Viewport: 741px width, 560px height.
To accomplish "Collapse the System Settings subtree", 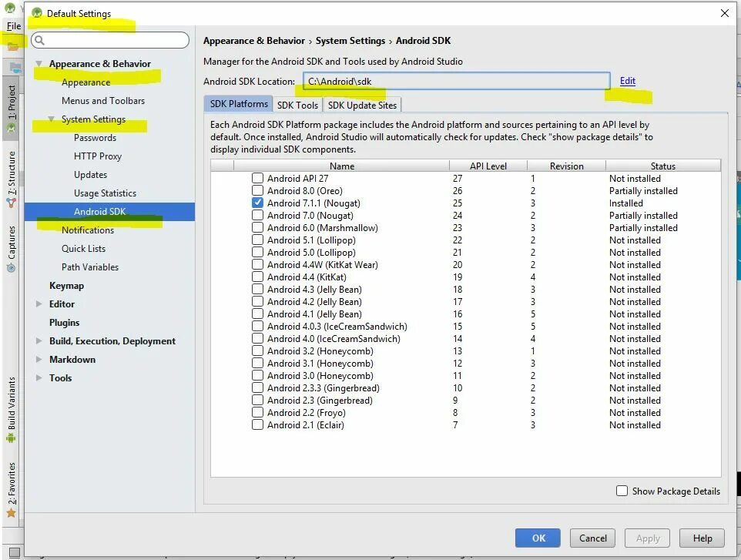I will [51, 119].
